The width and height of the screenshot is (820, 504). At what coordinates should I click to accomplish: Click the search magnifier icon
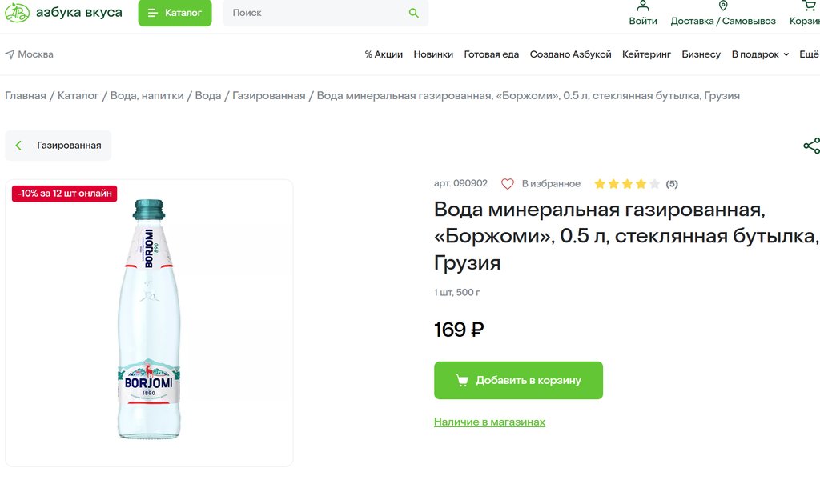(414, 13)
